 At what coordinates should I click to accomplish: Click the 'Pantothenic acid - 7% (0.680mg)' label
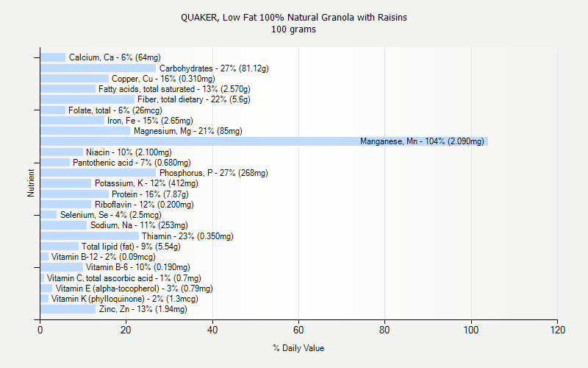132,163
